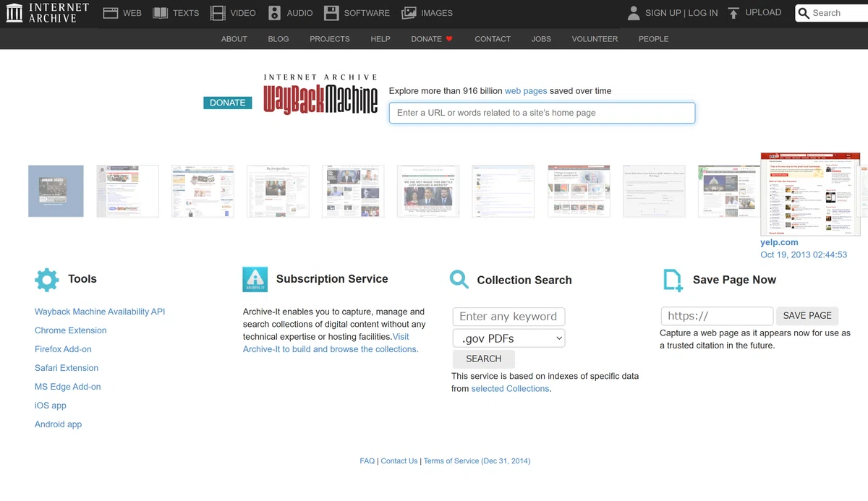Click the Save Page Now document icon
Viewport: 868px width, 501px height.
click(x=673, y=281)
